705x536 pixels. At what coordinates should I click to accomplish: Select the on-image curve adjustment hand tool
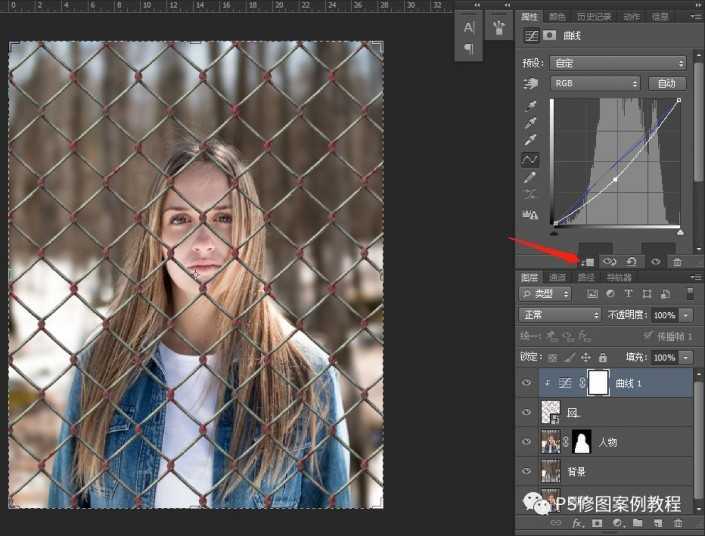click(x=530, y=84)
